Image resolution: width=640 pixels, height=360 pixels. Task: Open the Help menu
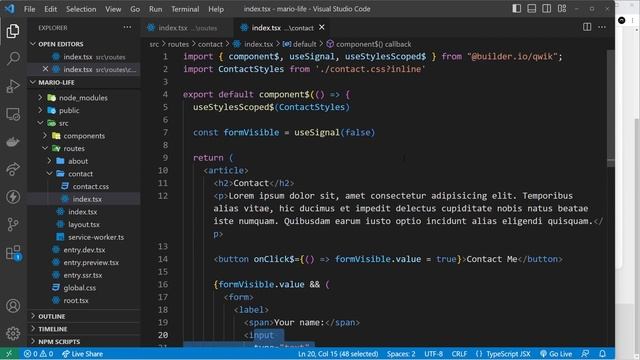pyautogui.click(x=216, y=9)
